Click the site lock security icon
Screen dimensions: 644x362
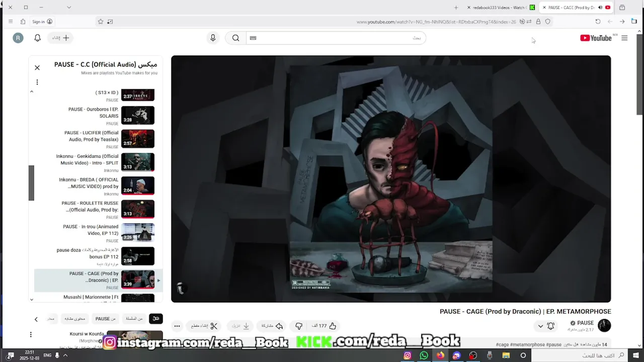pos(538,22)
